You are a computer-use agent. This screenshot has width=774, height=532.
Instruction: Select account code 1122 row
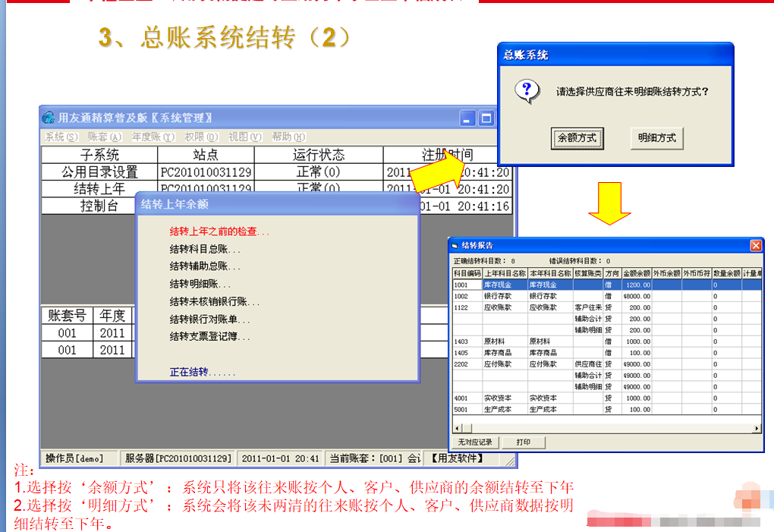606,307
